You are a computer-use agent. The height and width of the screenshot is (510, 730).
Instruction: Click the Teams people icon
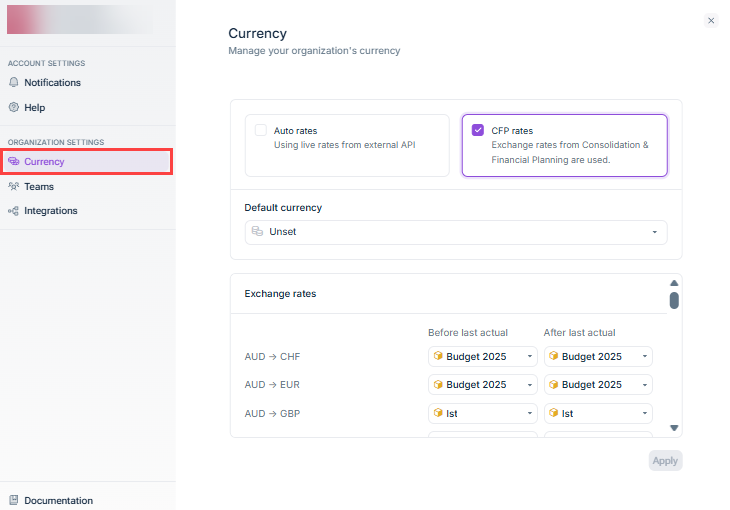point(14,186)
